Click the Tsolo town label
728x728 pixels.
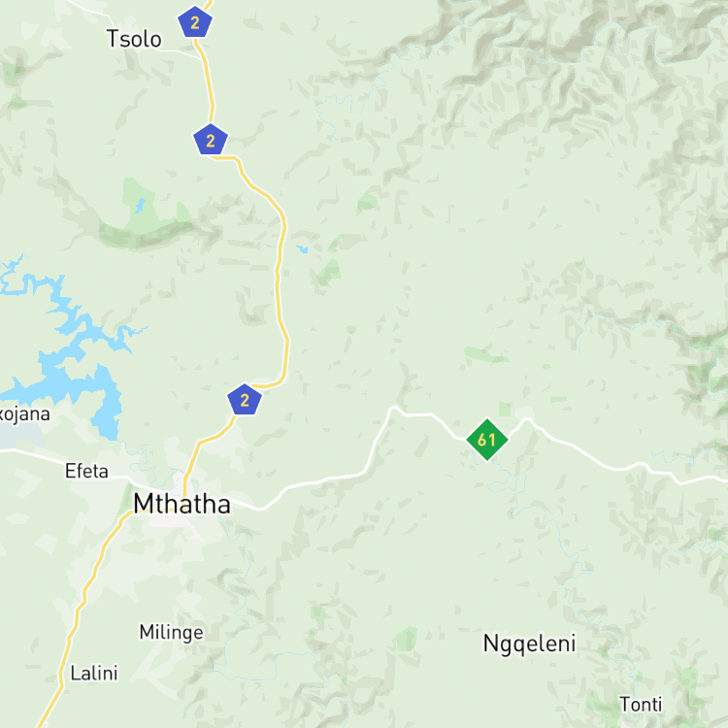click(x=134, y=39)
